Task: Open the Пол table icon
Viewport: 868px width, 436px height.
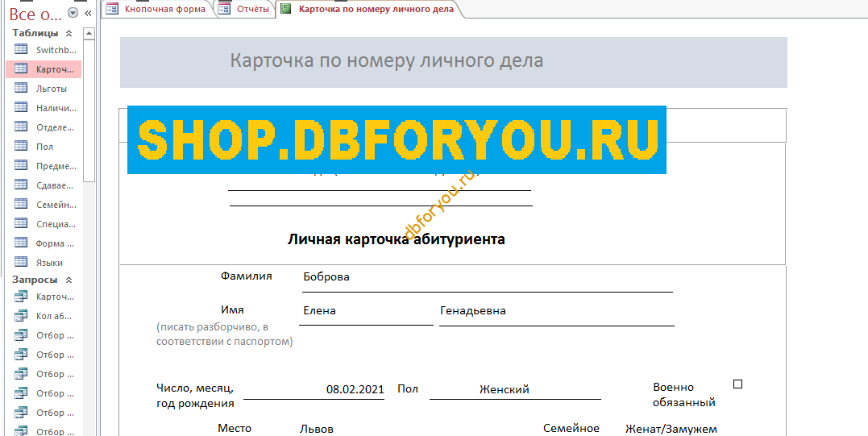Action: [20, 146]
